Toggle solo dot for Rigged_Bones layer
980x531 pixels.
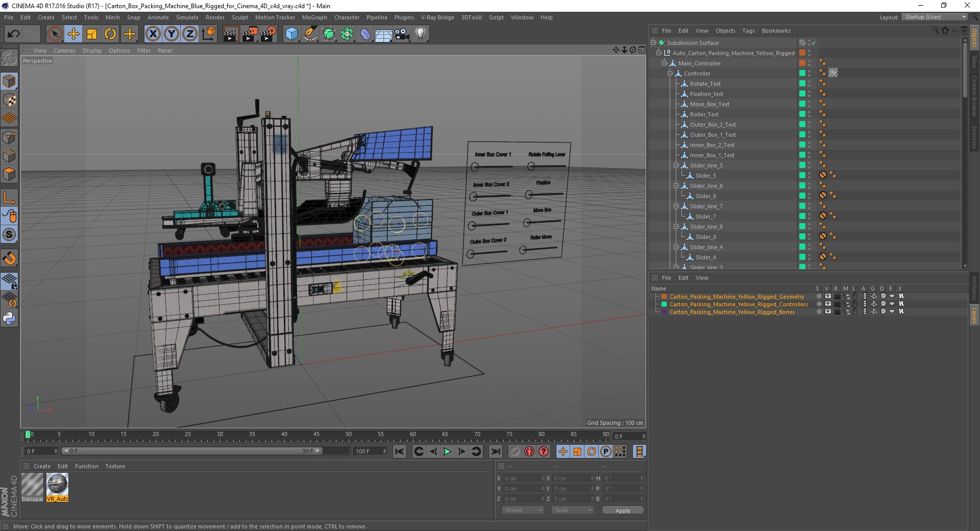coord(819,312)
